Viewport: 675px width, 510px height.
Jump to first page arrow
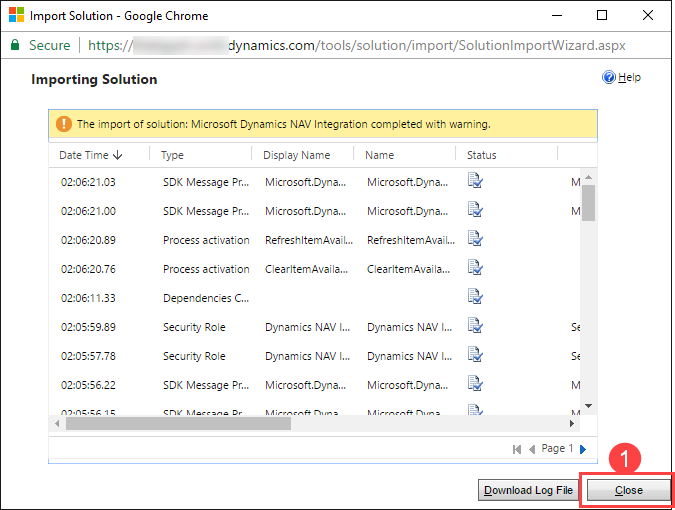pos(517,449)
